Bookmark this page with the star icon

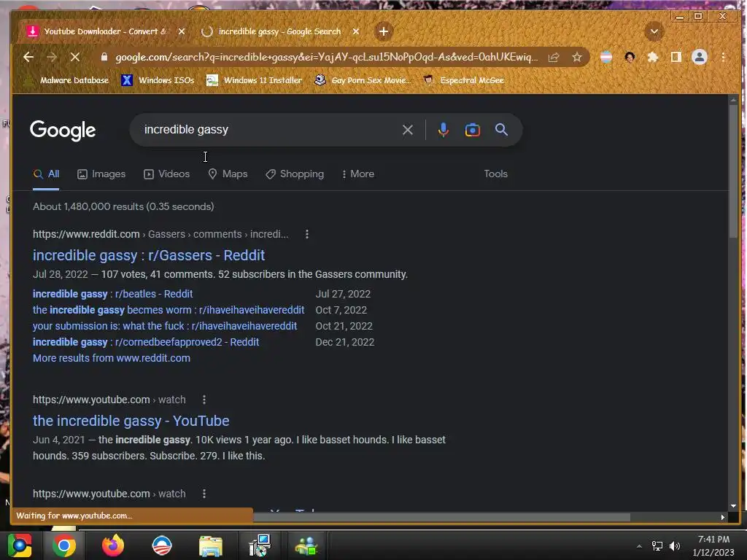pyautogui.click(x=577, y=57)
